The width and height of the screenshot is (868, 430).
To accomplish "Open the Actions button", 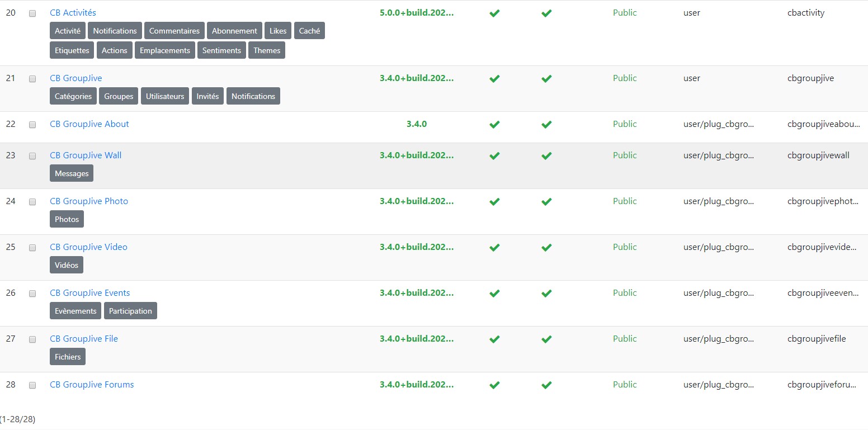I will (115, 50).
